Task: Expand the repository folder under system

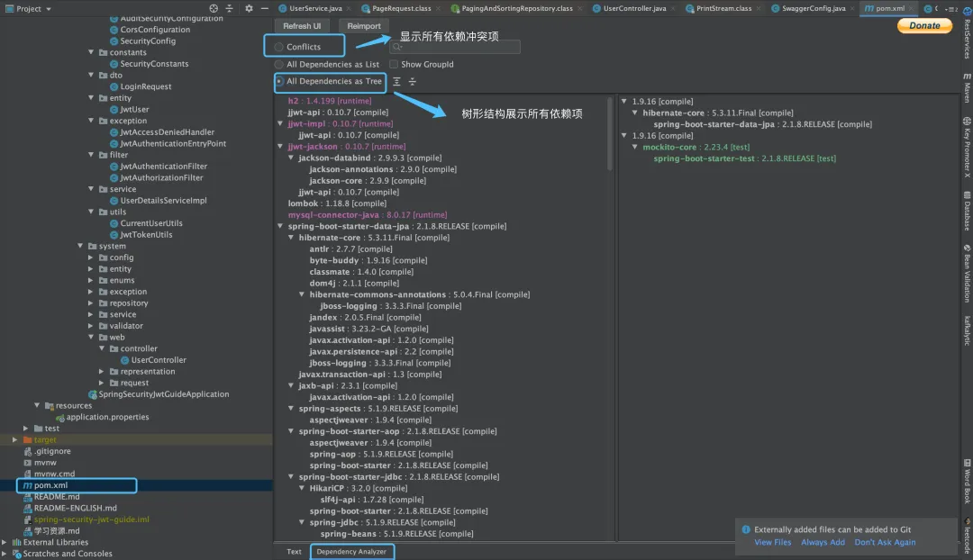Action: coord(91,303)
